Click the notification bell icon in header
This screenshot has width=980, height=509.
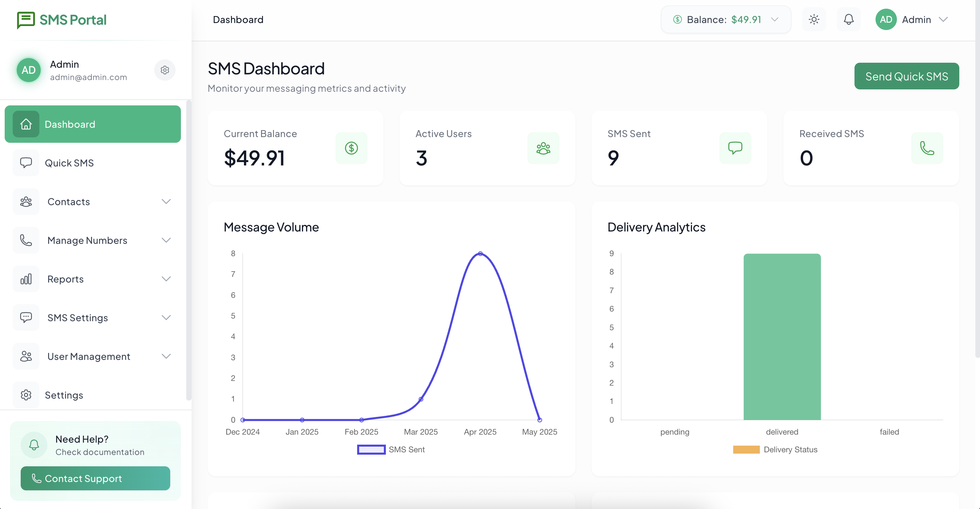pyautogui.click(x=848, y=19)
